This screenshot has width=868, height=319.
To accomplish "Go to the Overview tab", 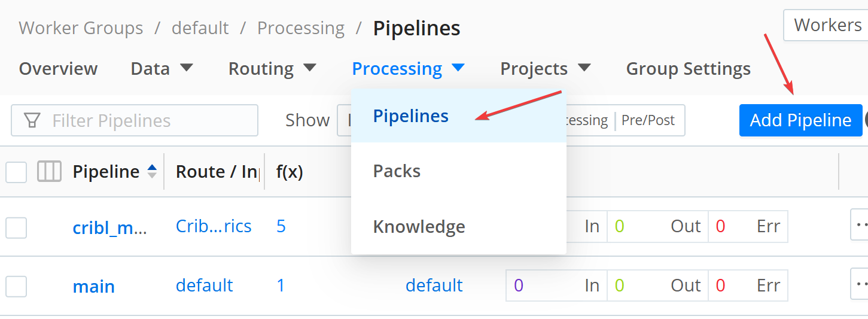I will pyautogui.click(x=58, y=69).
